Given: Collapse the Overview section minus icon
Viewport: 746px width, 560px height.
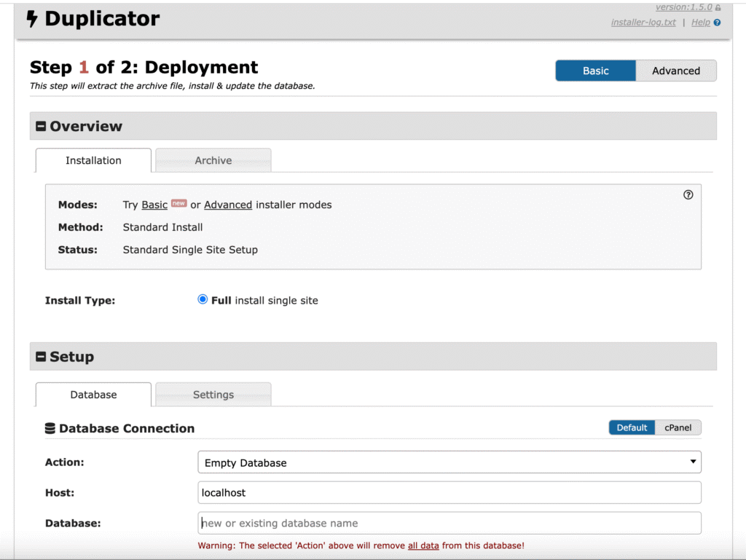Looking at the screenshot, I should (41, 126).
